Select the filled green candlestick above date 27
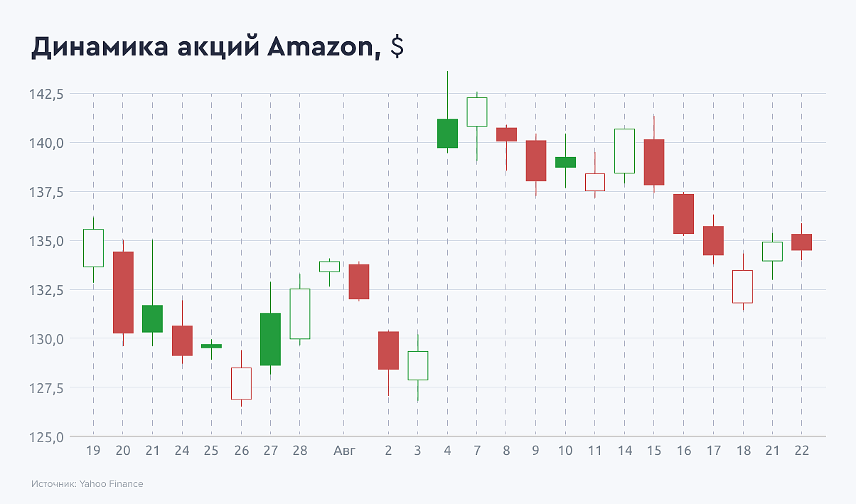 [x=271, y=339]
